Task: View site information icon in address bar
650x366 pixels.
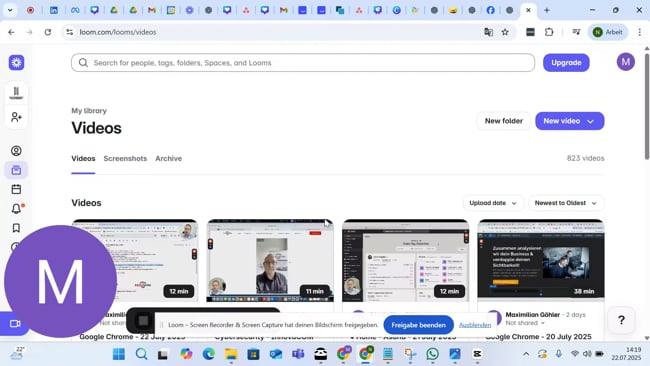Action: pyautogui.click(x=70, y=32)
